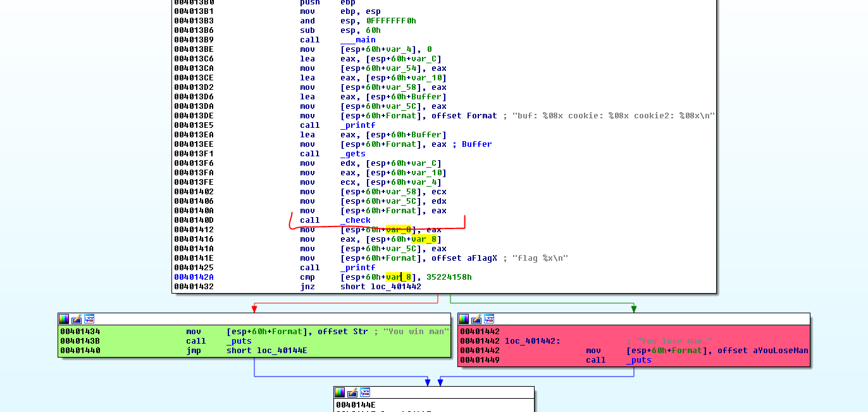
Task: Click loc_40144E jump target in green node
Action: 282,351
